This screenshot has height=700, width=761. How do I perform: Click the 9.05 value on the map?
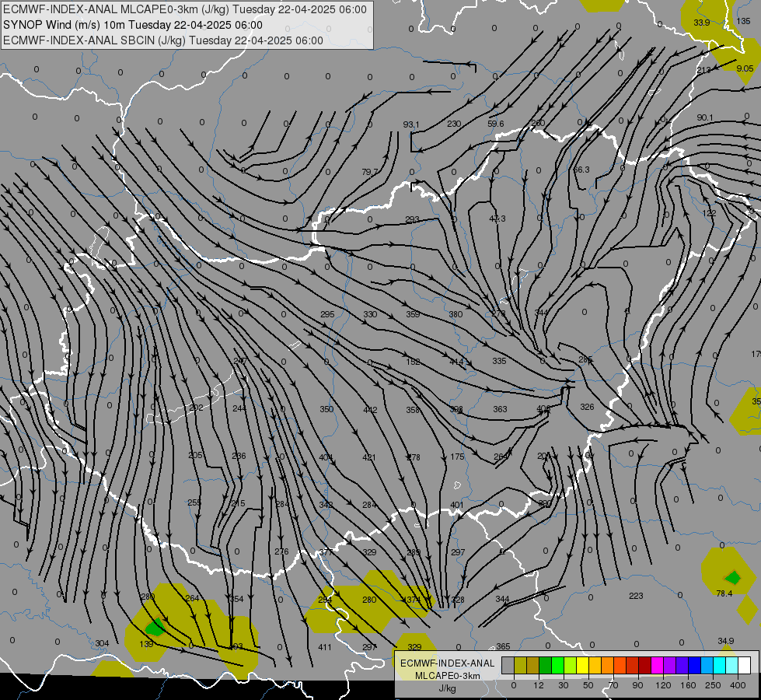(x=745, y=68)
